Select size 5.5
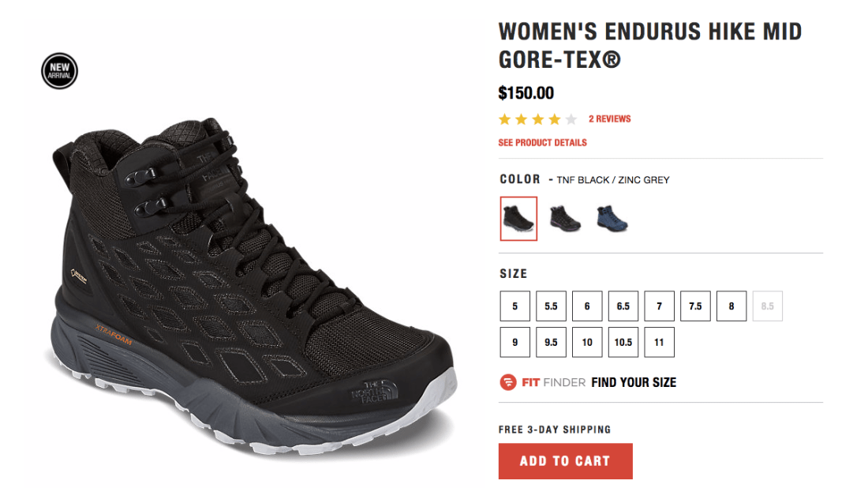This screenshot has width=868, height=488. click(551, 306)
